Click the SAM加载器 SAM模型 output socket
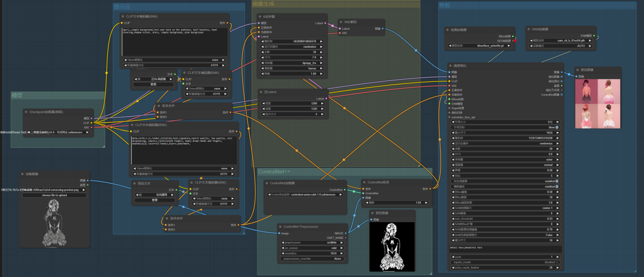This screenshot has height=277, width=644. (595, 36)
